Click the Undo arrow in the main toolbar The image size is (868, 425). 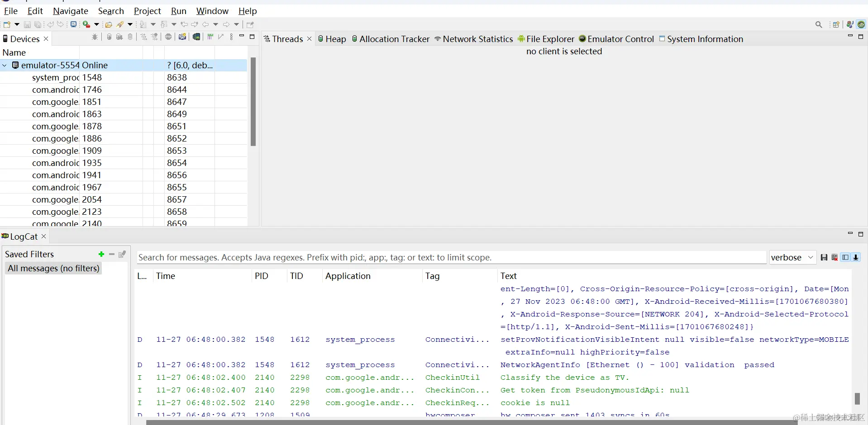[x=50, y=24]
